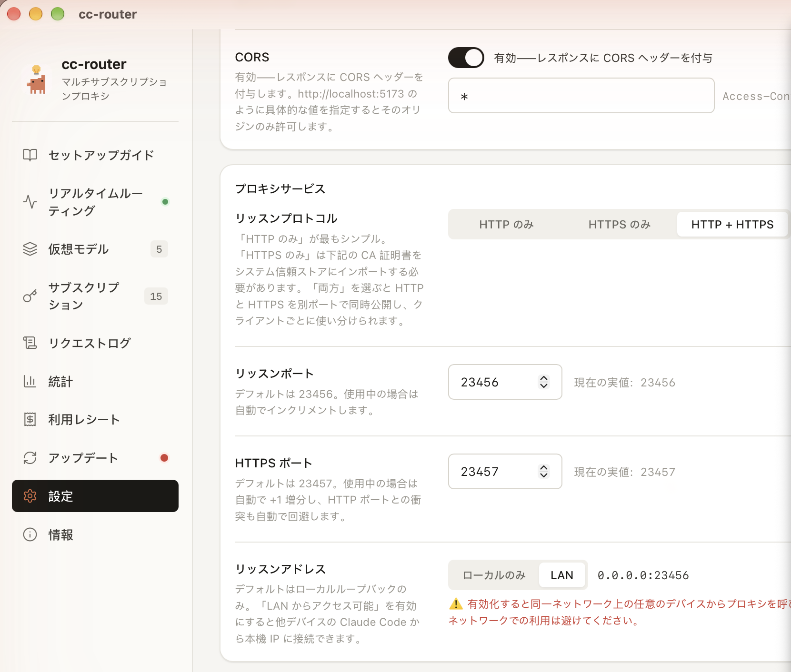Screen dimensions: 791x672
Task: Click the gear icon for 設定
Action: pyautogui.click(x=30, y=496)
